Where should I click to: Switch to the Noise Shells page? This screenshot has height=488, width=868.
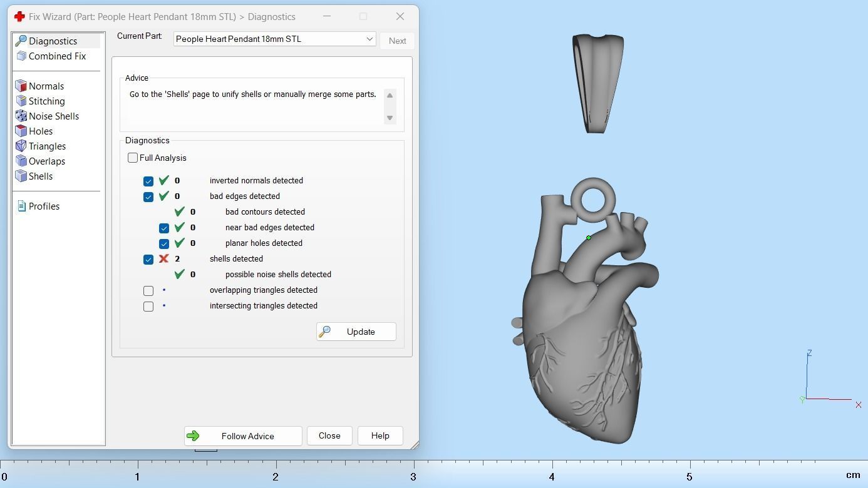click(54, 116)
